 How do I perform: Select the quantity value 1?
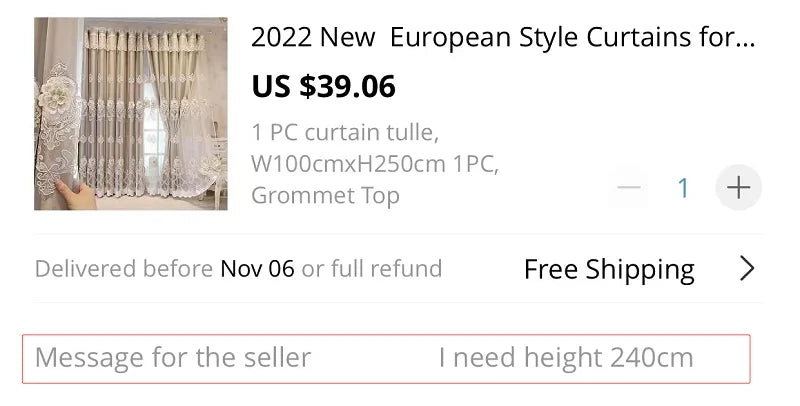pyautogui.click(x=684, y=187)
